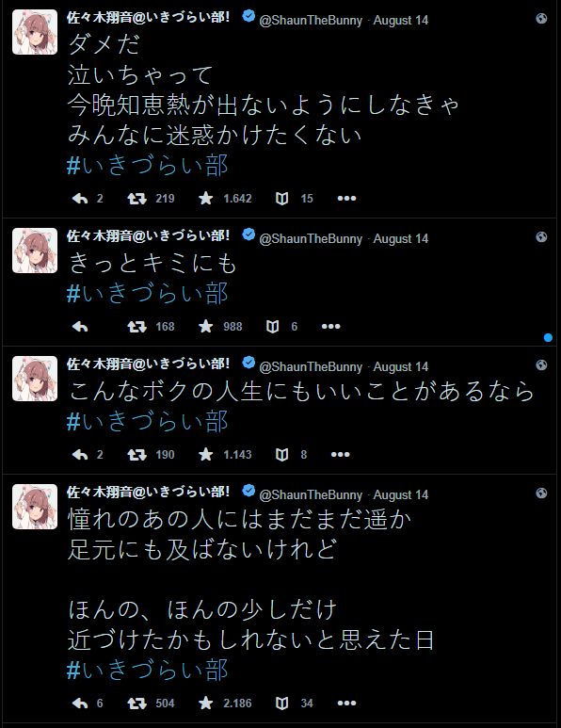Open the @ShaunTheBunny handle on the first tweet
Screen dimensions: 561x728
coord(311,21)
